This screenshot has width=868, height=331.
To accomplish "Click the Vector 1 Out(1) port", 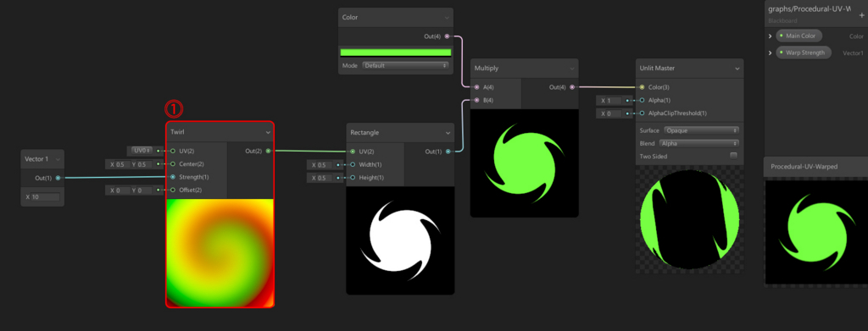I will (58, 178).
